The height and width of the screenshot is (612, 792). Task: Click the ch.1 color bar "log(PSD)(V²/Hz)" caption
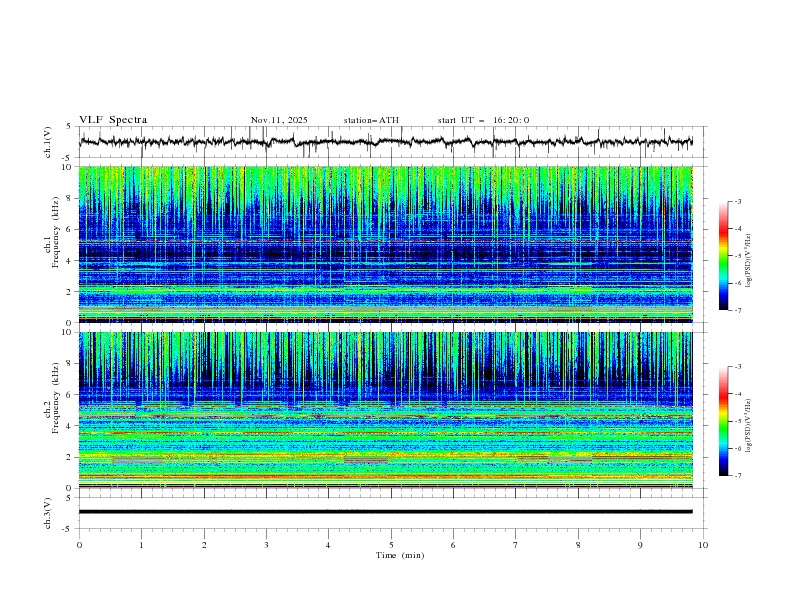point(748,261)
